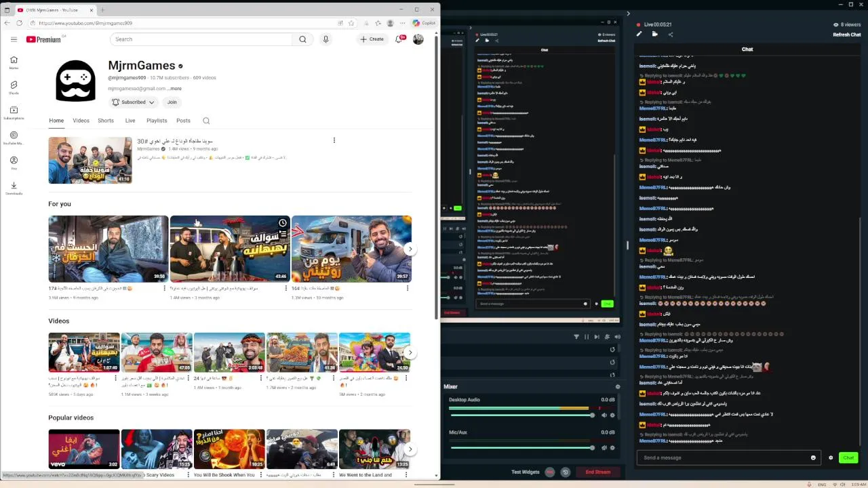
Task: Open YouTube notifications bell
Action: (399, 39)
